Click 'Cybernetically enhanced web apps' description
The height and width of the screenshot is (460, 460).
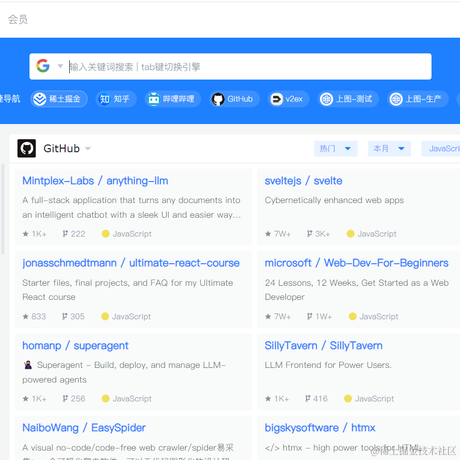(334, 200)
